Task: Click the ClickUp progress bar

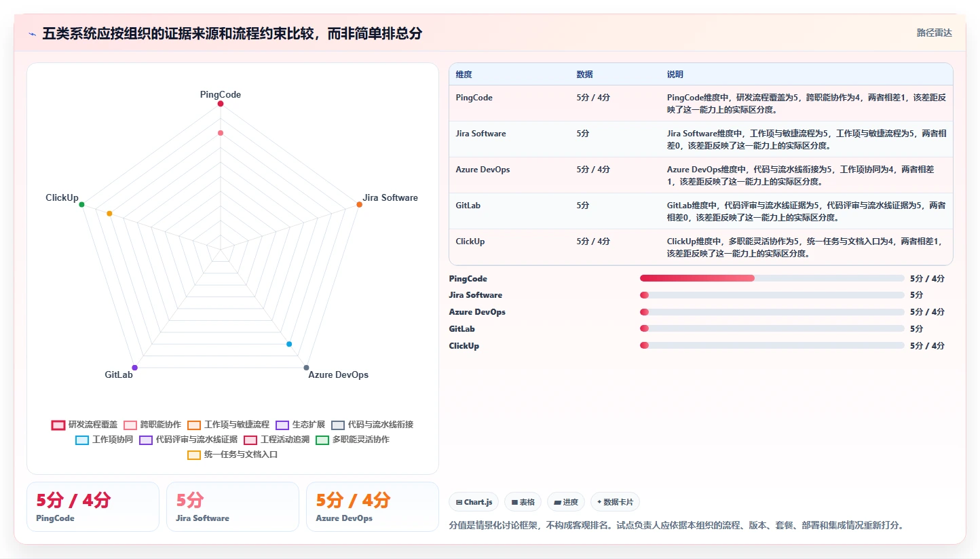Action: click(x=772, y=345)
